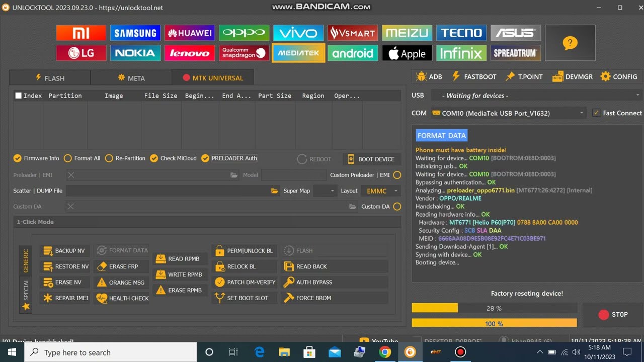This screenshot has width=644, height=362.
Task: Open the Super Map dropdown
Action: coord(325,191)
